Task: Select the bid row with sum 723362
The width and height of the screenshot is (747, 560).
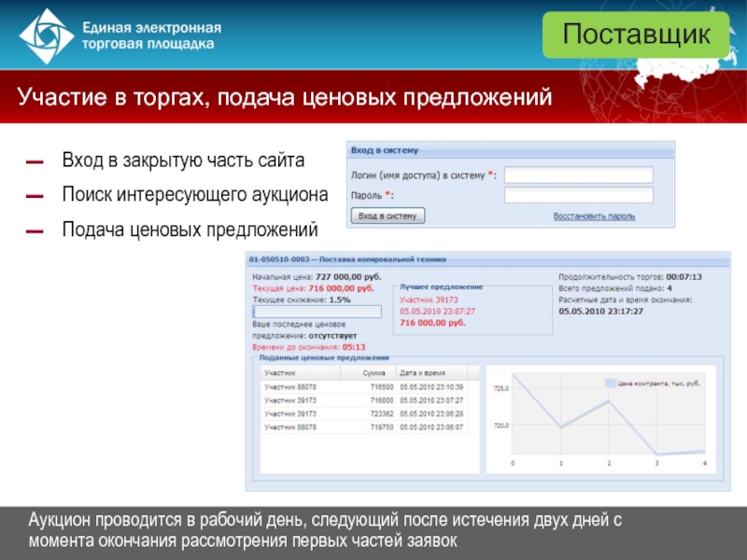Action: pyautogui.click(x=370, y=413)
